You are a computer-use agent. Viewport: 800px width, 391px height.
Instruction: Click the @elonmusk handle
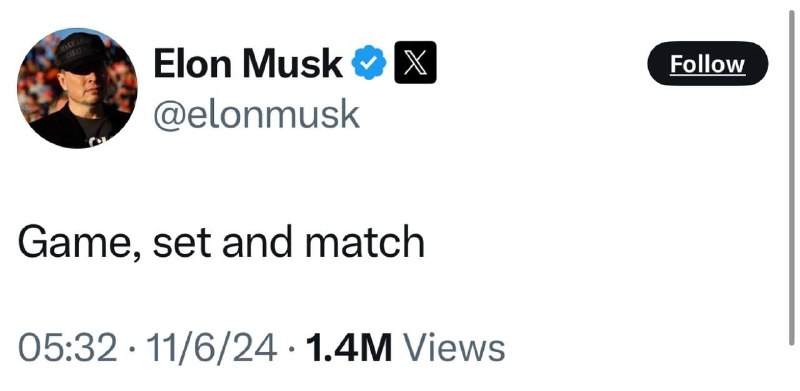(x=257, y=115)
